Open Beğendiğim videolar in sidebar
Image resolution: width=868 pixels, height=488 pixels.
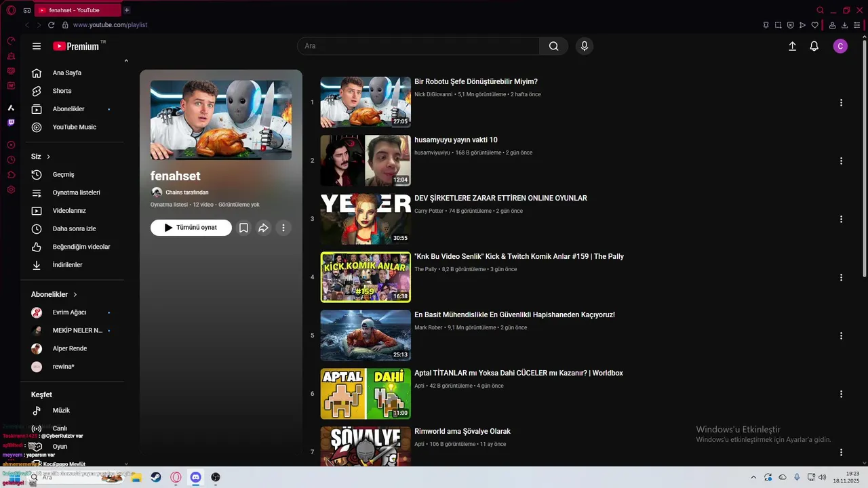click(x=75, y=247)
